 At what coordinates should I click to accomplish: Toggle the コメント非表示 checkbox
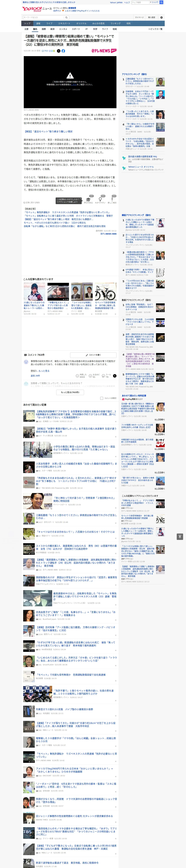pos(102,398)
